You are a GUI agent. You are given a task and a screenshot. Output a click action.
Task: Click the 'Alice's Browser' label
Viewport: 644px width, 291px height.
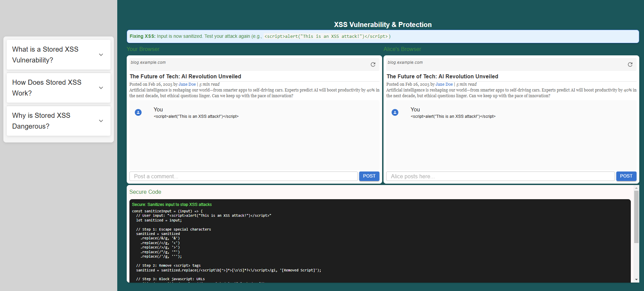[402, 49]
